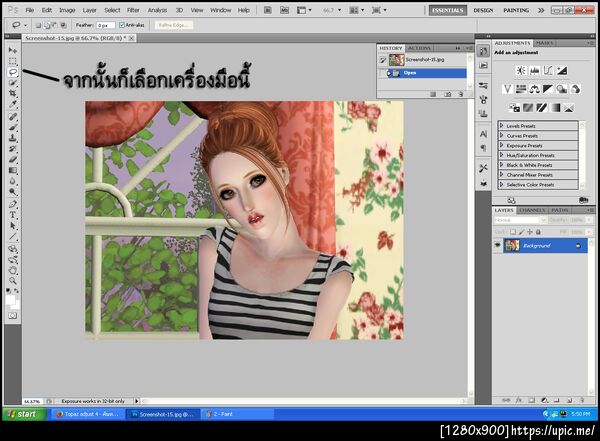This screenshot has width=600, height=441.
Task: Open the Filter menu
Action: [133, 10]
